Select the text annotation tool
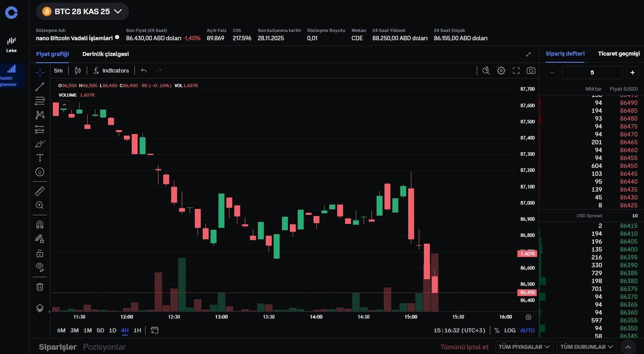 coord(39,158)
